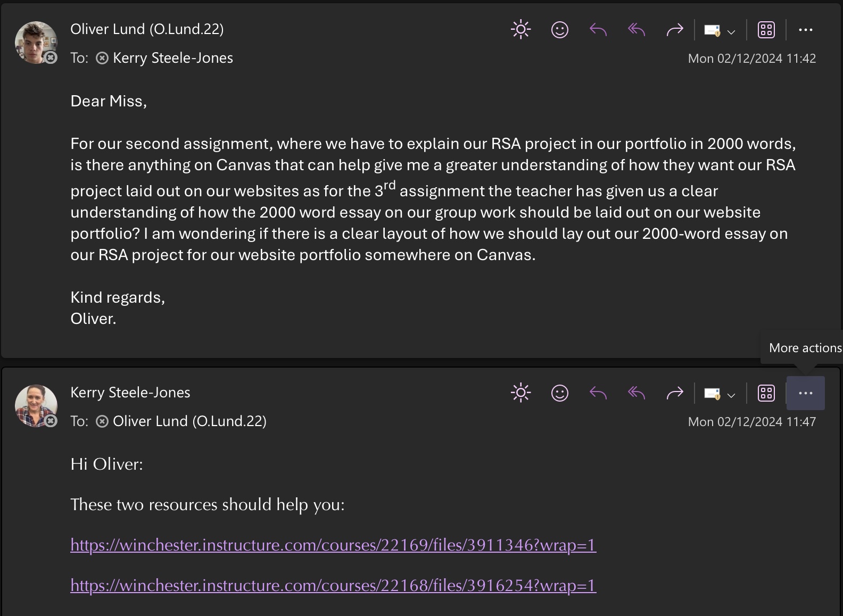Open More actions for Oliver's email
Viewport: 843px width, 616px height.
pyautogui.click(x=805, y=30)
